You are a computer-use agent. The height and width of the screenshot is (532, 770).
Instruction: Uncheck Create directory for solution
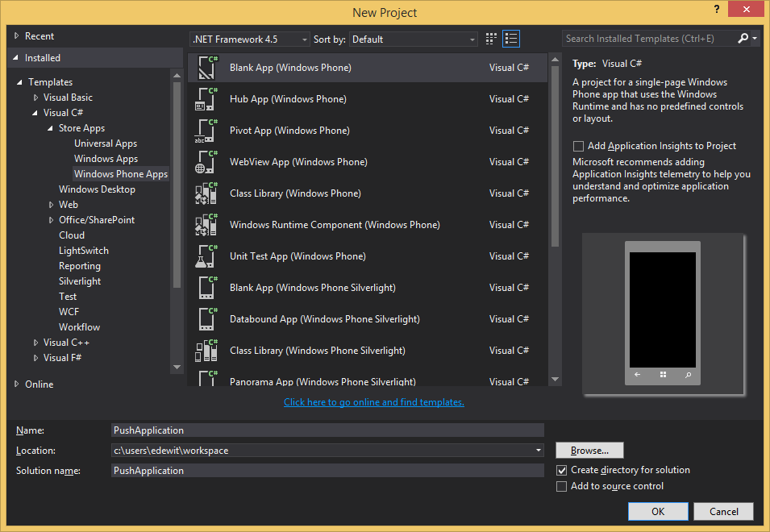point(562,470)
